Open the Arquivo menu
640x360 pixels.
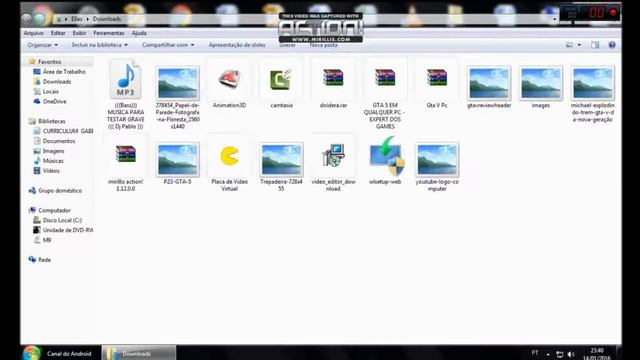click(x=33, y=33)
